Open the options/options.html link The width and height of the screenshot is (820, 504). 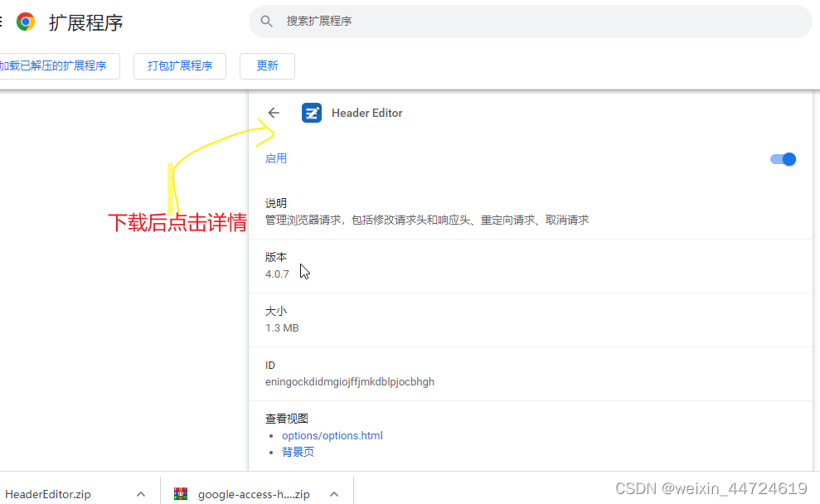point(332,435)
